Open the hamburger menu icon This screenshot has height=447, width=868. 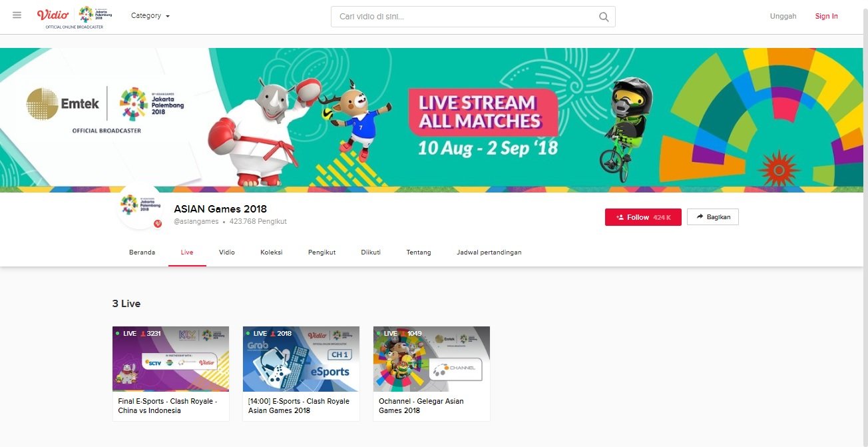[17, 15]
